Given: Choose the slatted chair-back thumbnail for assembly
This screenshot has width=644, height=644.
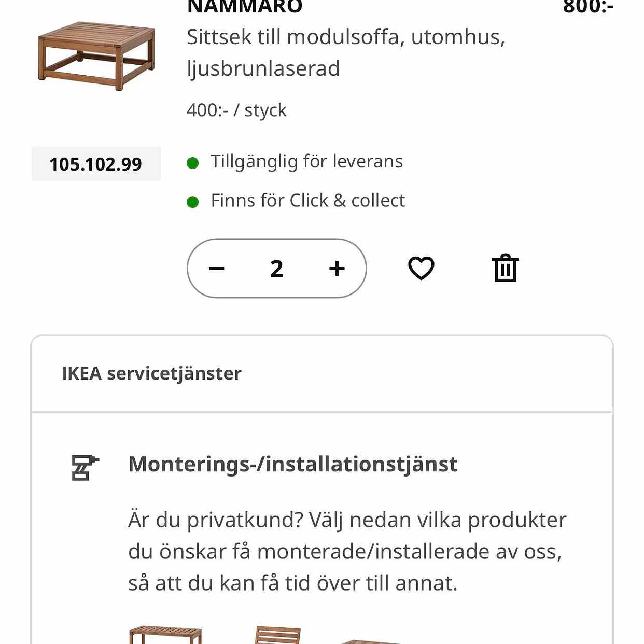Looking at the screenshot, I should 278,635.
